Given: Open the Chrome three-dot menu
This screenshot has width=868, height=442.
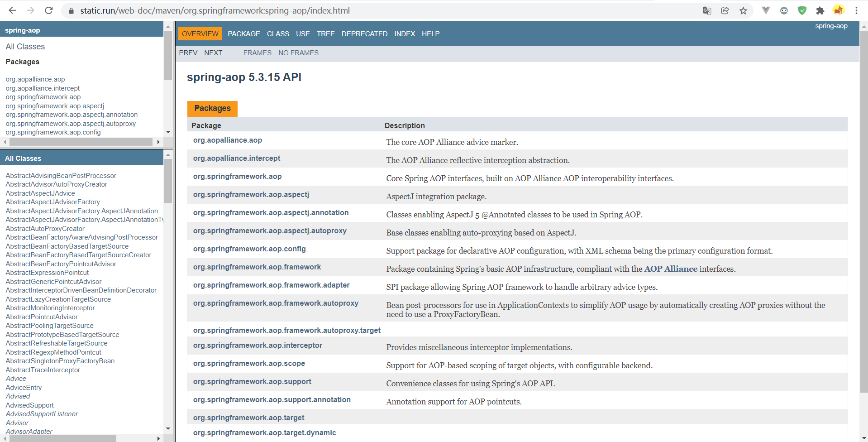Looking at the screenshot, I should (856, 10).
